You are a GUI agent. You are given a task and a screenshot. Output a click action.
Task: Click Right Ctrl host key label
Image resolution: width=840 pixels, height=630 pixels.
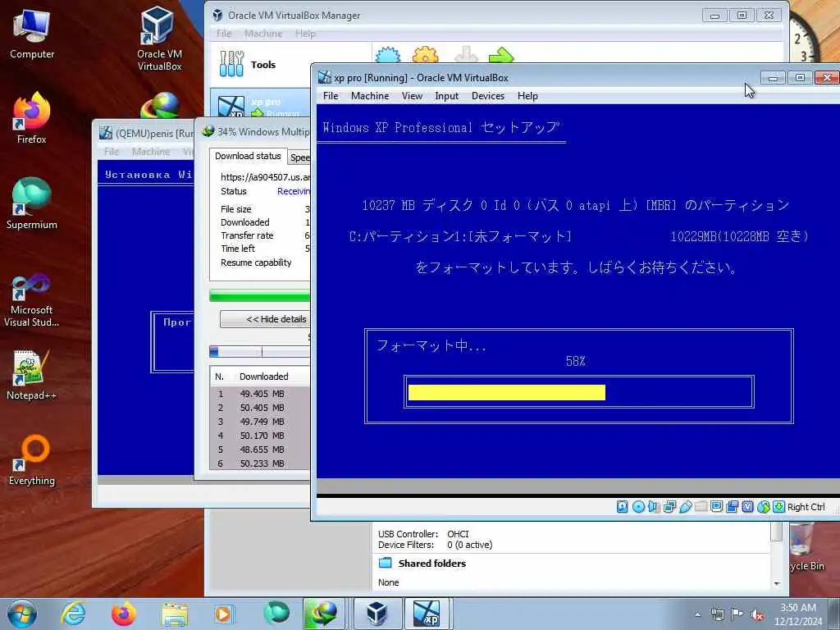tap(806, 507)
